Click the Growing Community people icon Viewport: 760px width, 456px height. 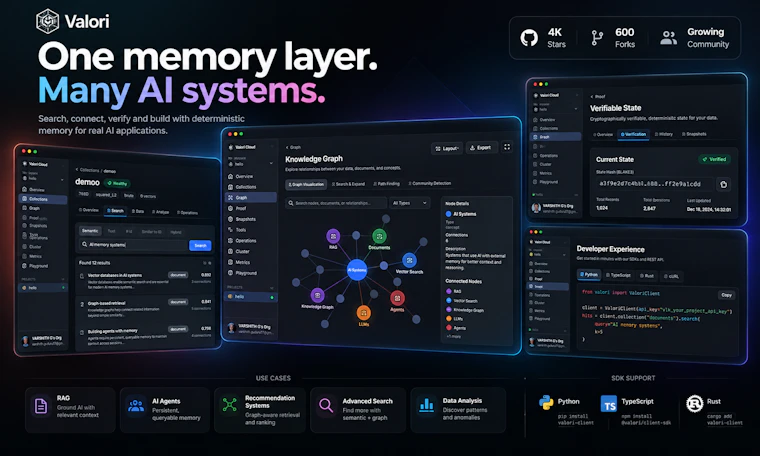[x=668, y=38]
